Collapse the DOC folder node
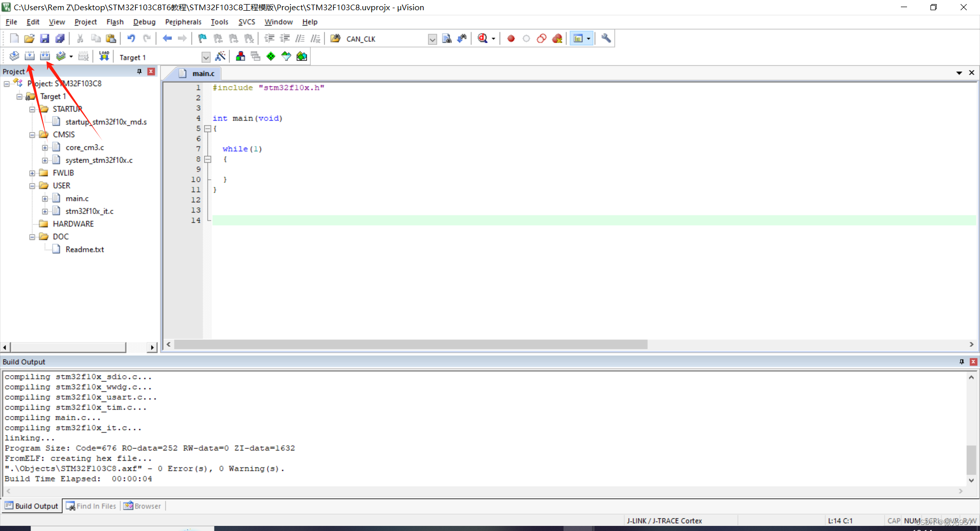This screenshot has width=980, height=531. click(32, 237)
